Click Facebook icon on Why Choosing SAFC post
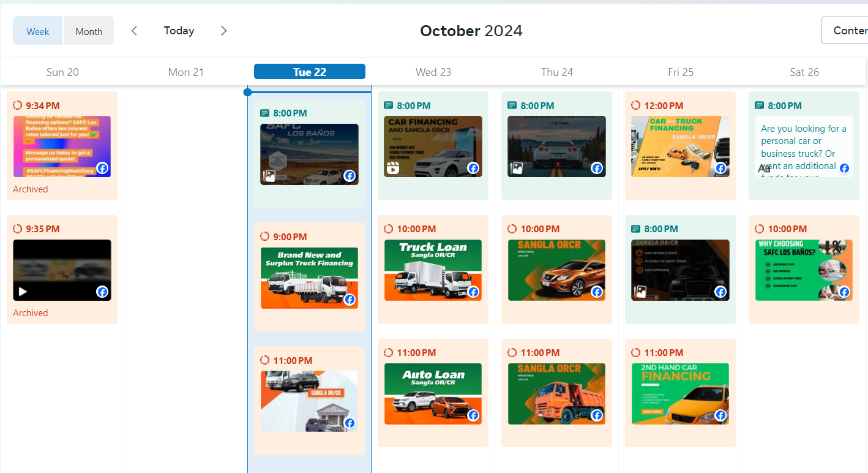The width and height of the screenshot is (868, 473). (x=844, y=292)
